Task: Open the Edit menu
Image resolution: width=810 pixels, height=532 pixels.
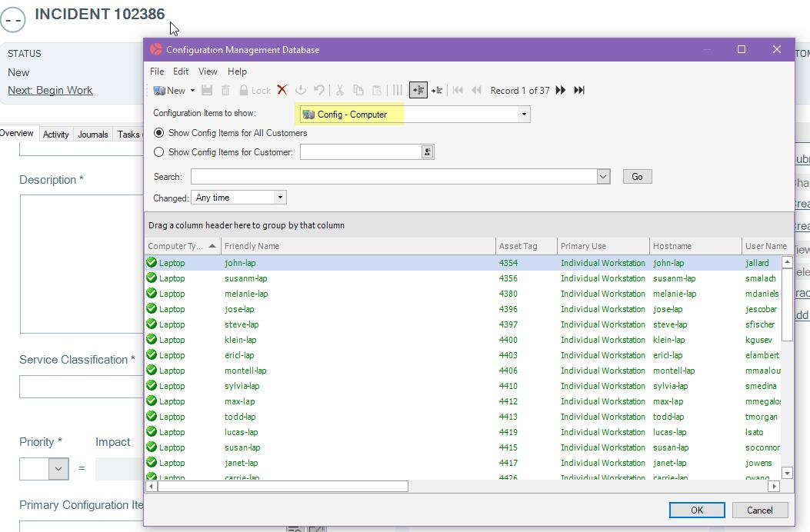Action: pos(181,71)
